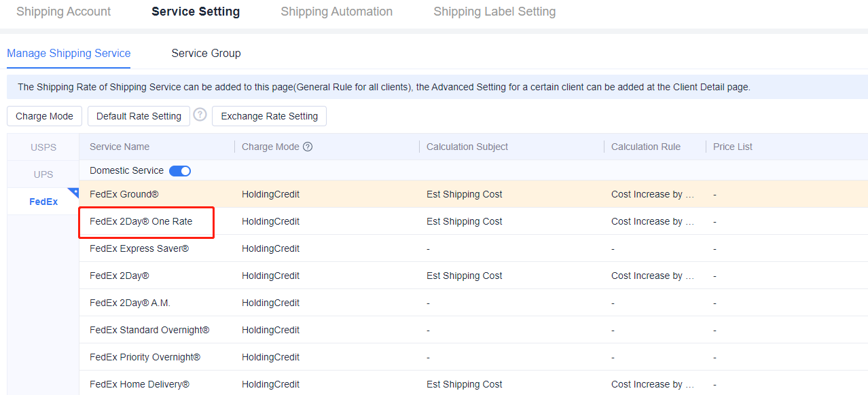Viewport: 868px width, 395px height.
Task: Click Est Shipping Cost in FedEx Ground® row
Action: click(465, 194)
